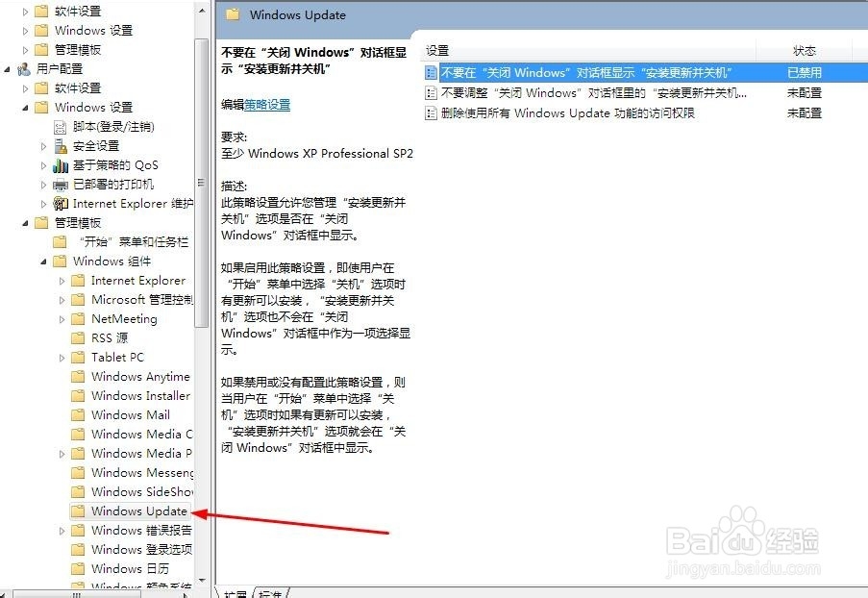868x598 pixels.
Task: Select the 不要在"关闭 Windows"对话框显示 policy row
Action: pos(645,72)
